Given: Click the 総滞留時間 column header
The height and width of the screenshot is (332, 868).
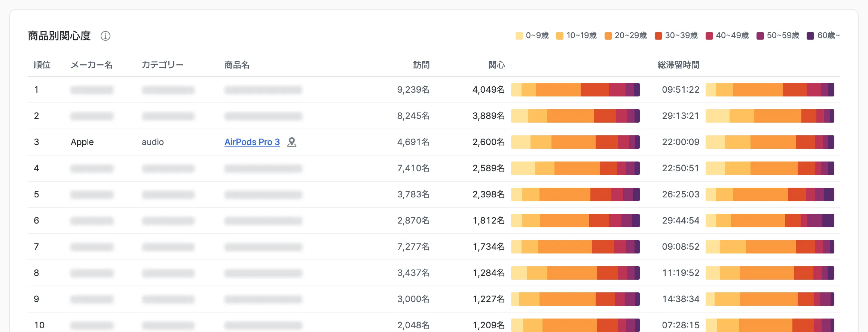Looking at the screenshot, I should [x=678, y=65].
